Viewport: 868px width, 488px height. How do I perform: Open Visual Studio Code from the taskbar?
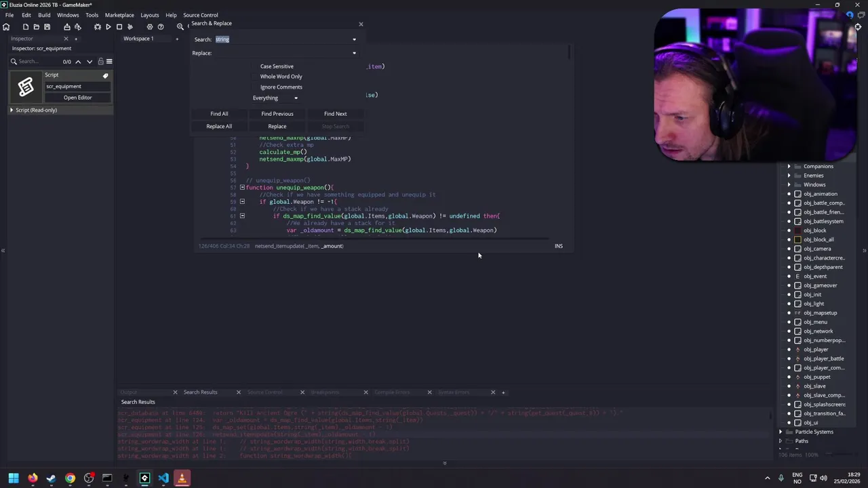(x=163, y=479)
